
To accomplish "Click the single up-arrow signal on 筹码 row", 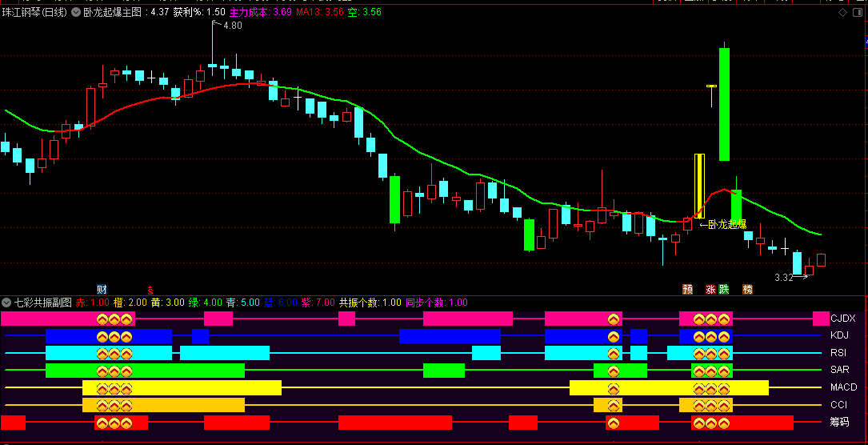I will point(613,423).
